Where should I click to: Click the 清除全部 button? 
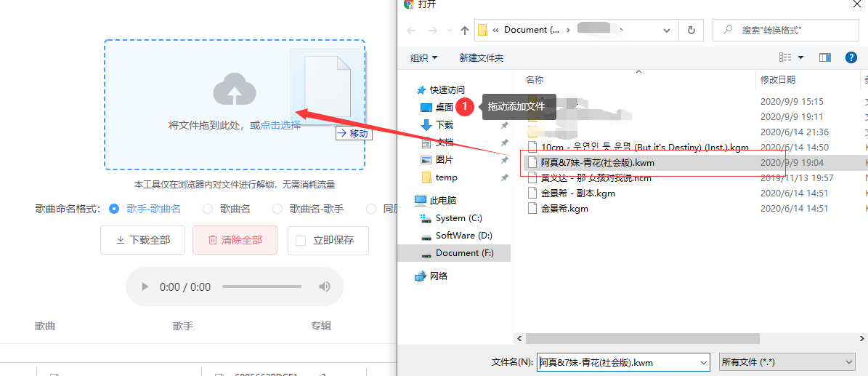pyautogui.click(x=235, y=240)
